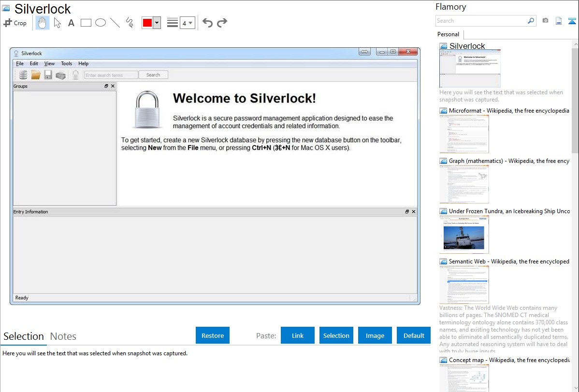Viewport: 579px width, 392px height.
Task: Pick the rectangle shape tool
Action: tap(86, 23)
